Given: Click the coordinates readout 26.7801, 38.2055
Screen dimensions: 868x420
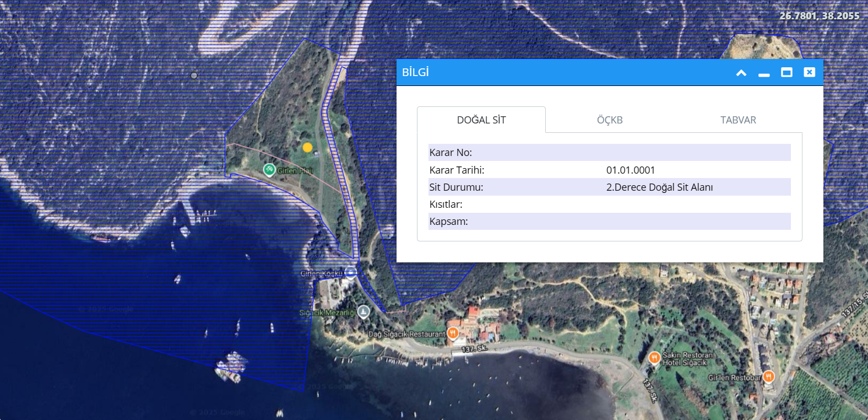Looking at the screenshot, I should pos(819,16).
